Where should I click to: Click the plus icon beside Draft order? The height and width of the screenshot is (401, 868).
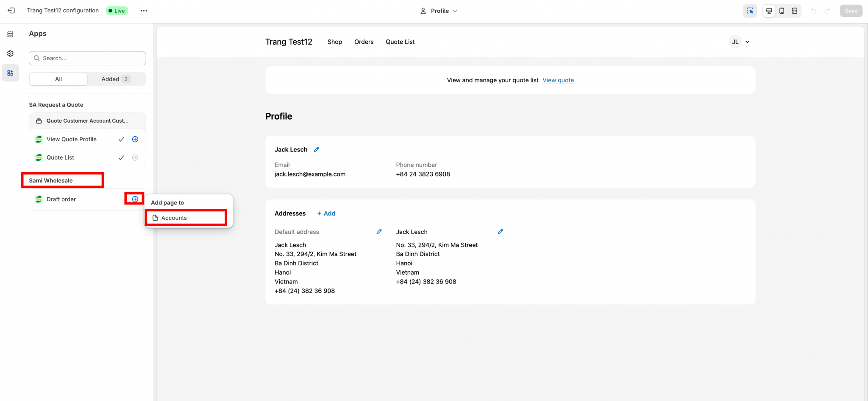[135, 199]
